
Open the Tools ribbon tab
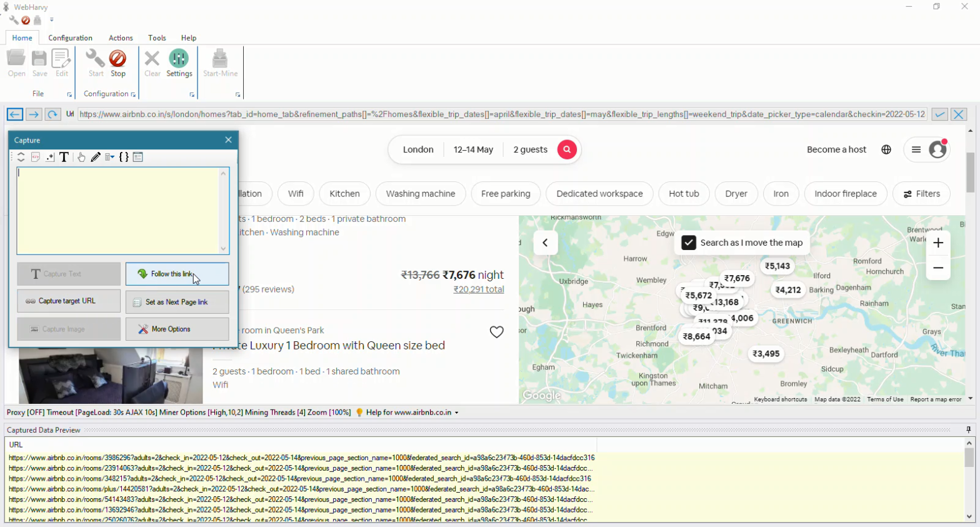pyautogui.click(x=157, y=38)
